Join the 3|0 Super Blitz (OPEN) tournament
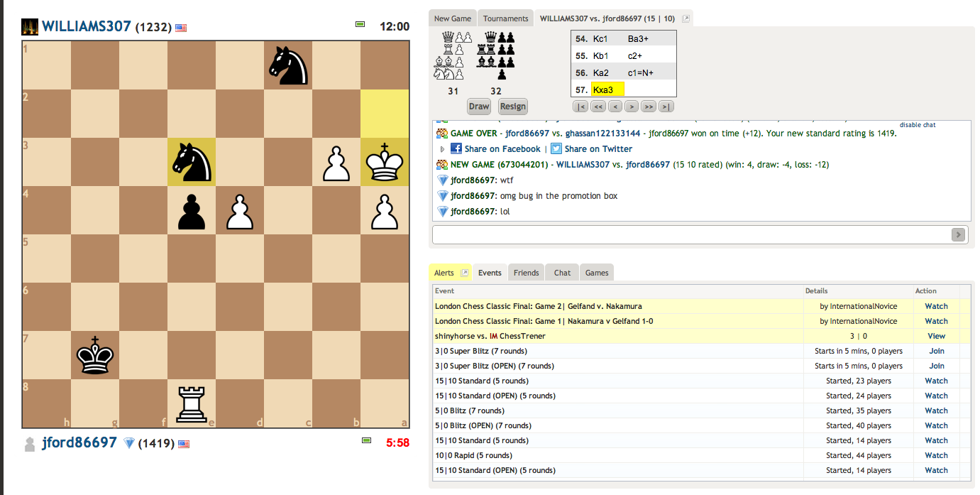Viewport: 980px width, 495px height. coord(937,366)
